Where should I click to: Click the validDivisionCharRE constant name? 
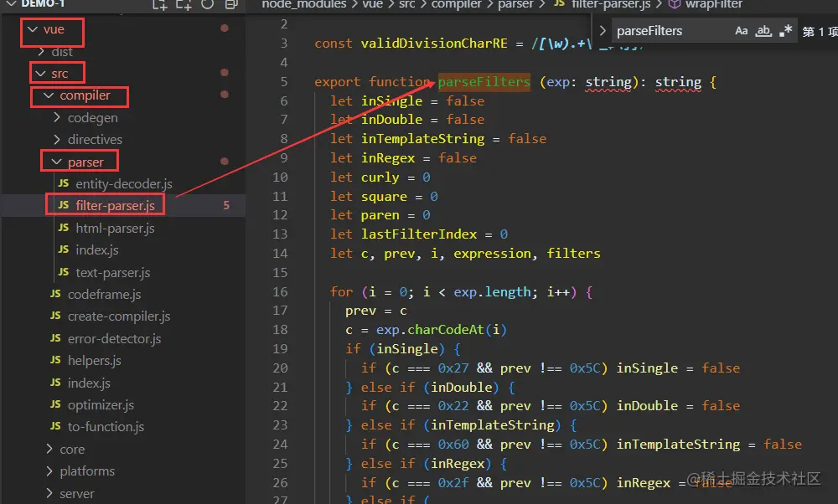(x=434, y=44)
